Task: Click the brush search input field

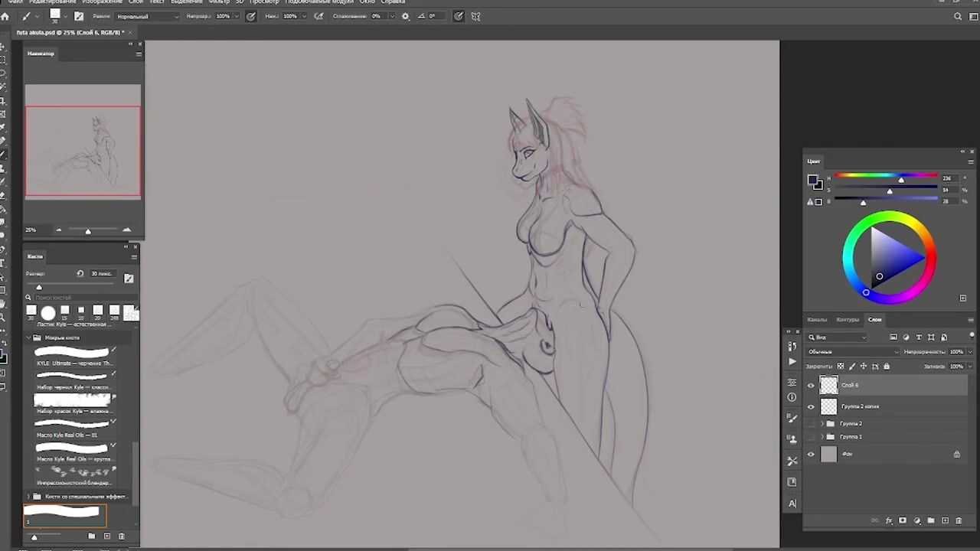Action: 83,298
